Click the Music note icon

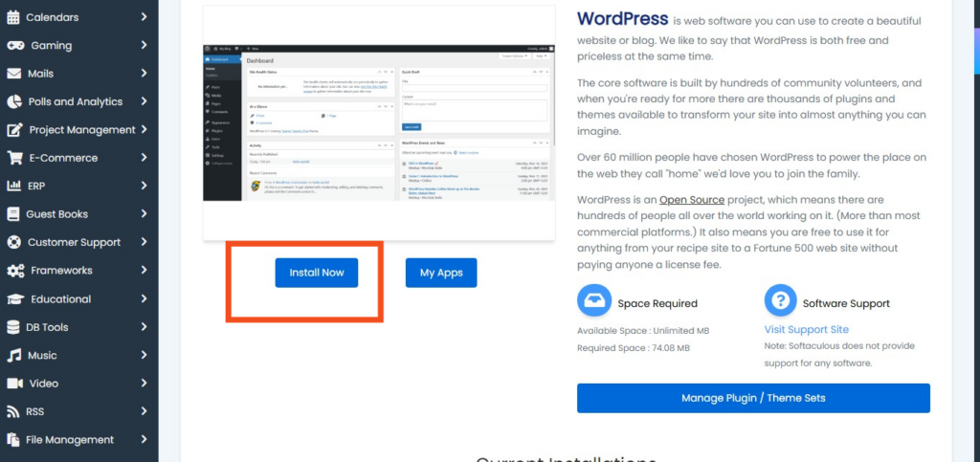point(13,355)
